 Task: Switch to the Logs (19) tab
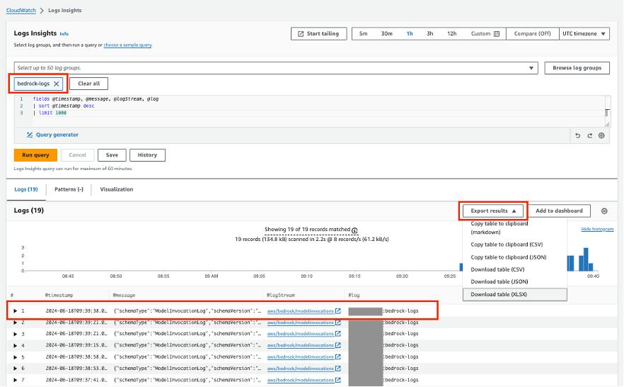(x=26, y=190)
